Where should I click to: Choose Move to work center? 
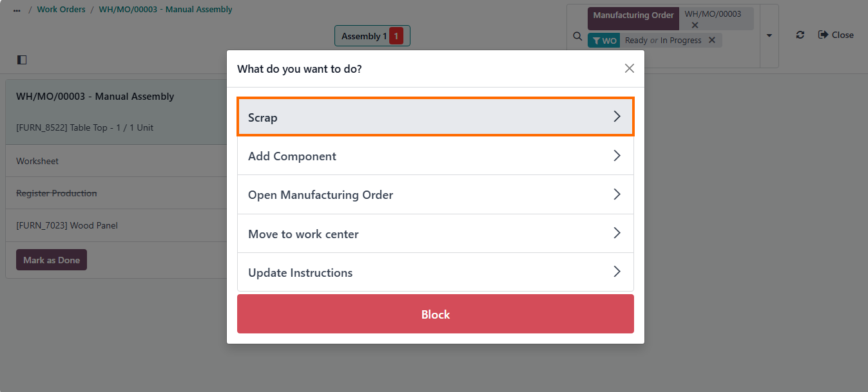pos(436,234)
